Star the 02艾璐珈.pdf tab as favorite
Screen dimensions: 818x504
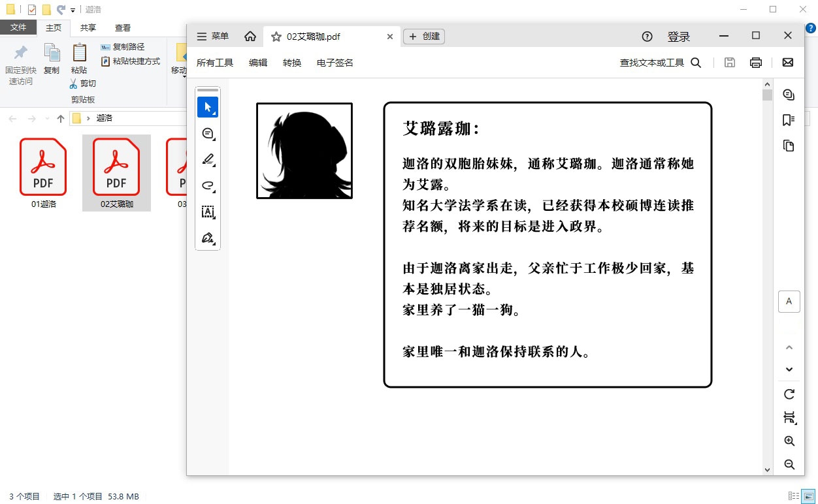coord(276,37)
